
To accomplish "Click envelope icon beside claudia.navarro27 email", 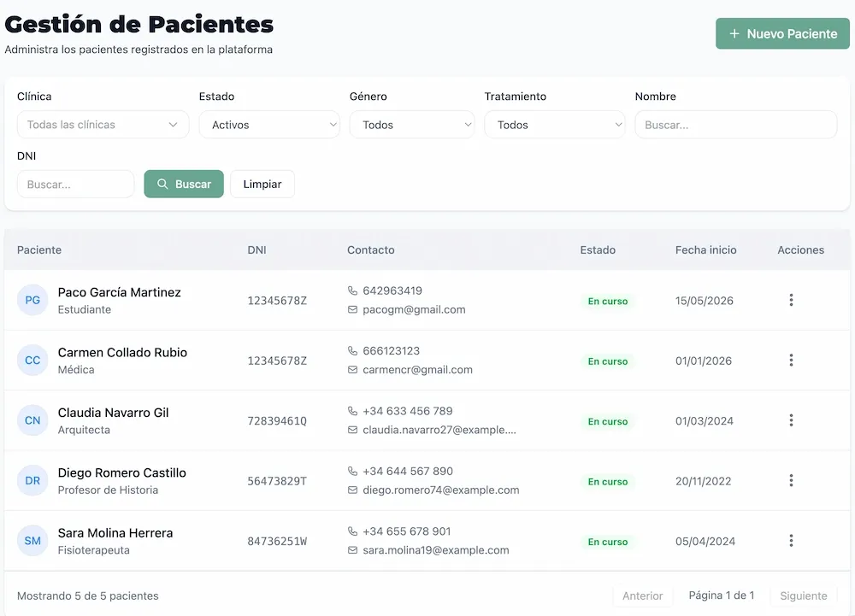I will click(x=353, y=430).
